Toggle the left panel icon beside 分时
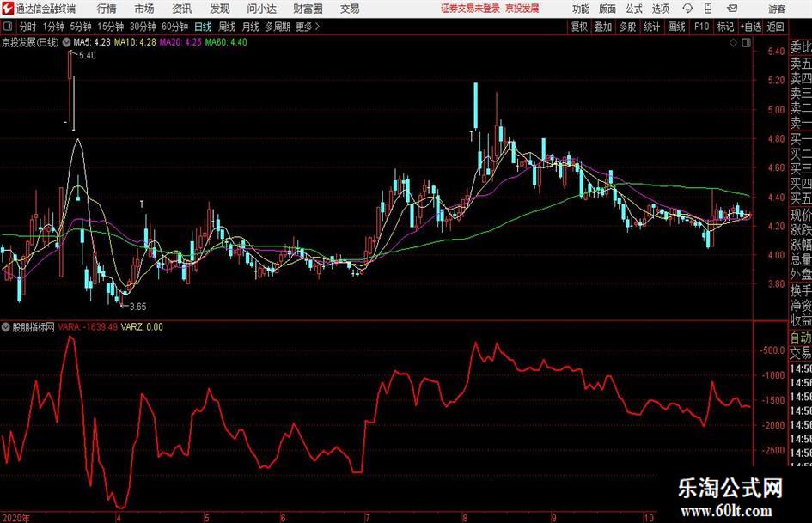 7,27
